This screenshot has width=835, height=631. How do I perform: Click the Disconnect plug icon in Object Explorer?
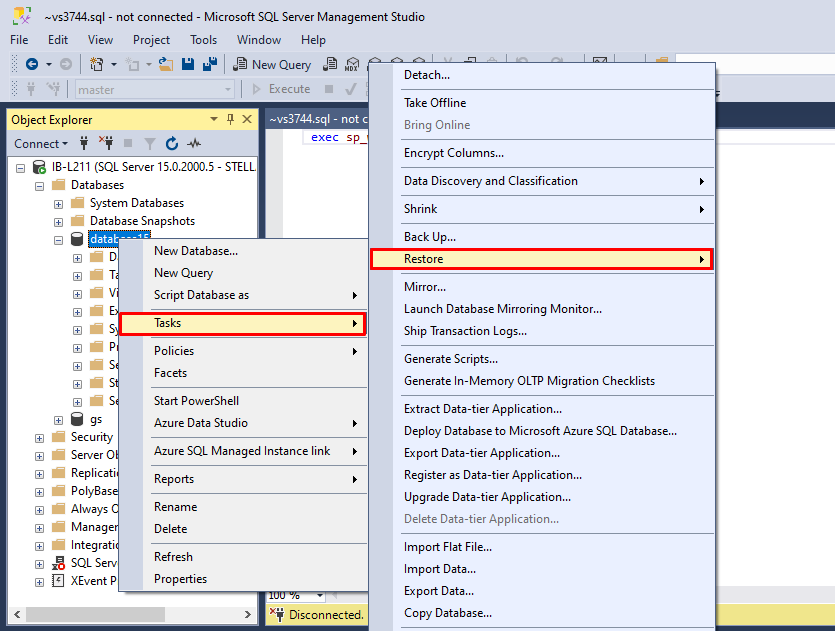[x=106, y=143]
